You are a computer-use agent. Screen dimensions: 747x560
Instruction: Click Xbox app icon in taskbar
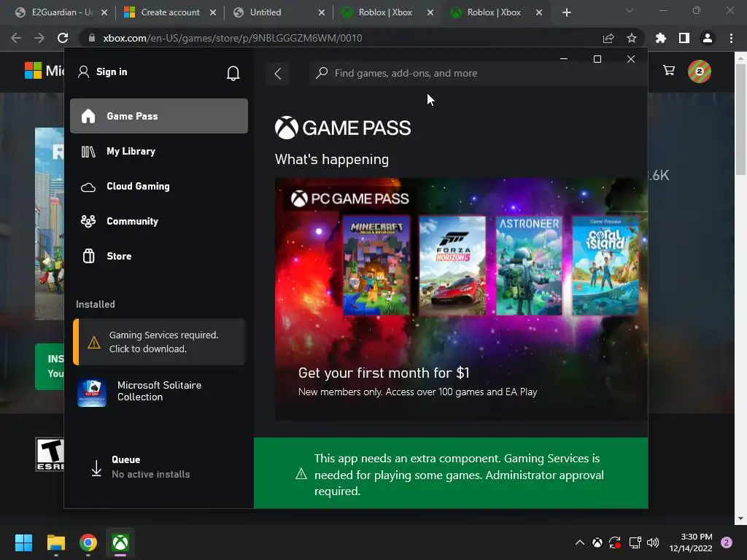tap(120, 542)
